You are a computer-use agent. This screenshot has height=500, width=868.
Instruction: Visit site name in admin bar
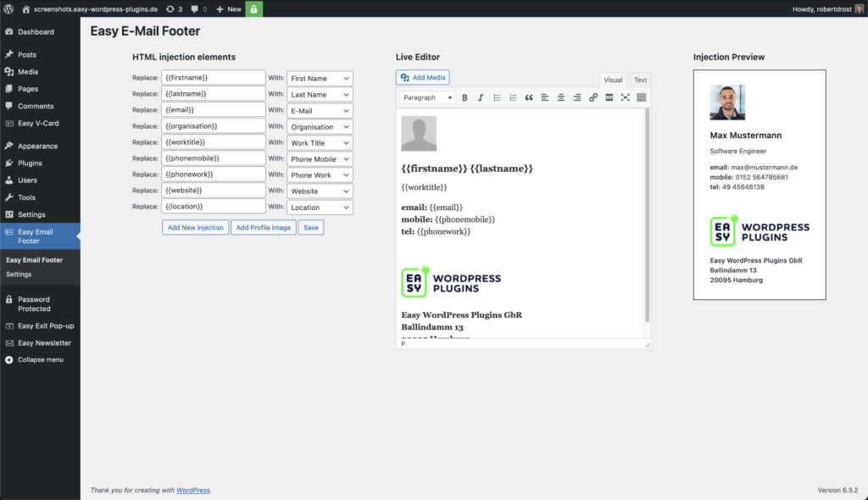click(90, 8)
